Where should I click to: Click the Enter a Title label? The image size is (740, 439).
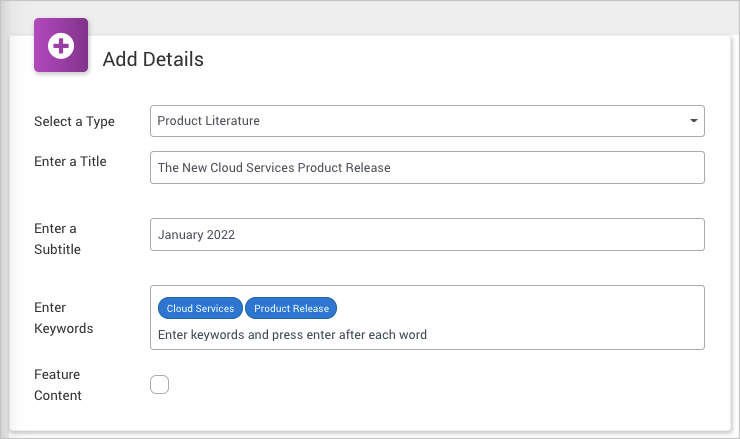tap(70, 162)
